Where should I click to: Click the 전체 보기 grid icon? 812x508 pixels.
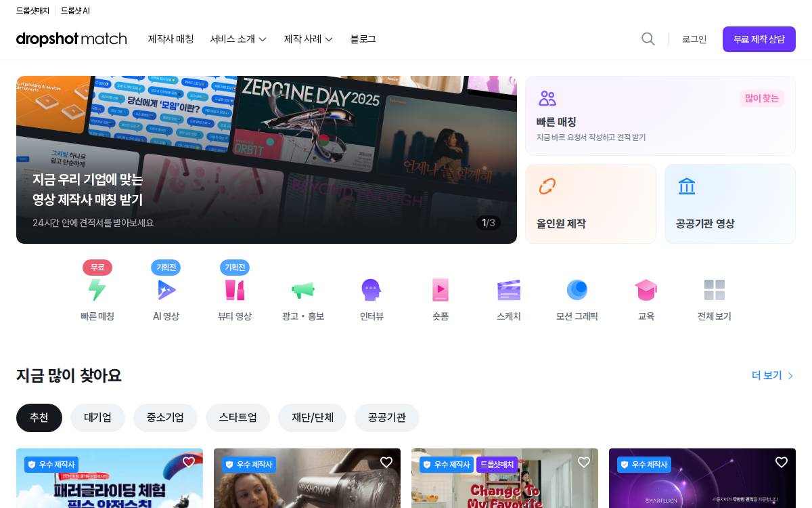[715, 290]
